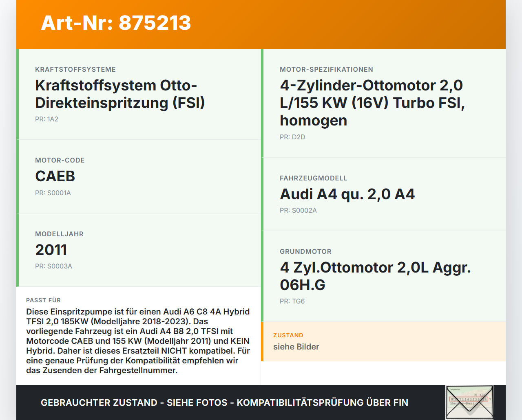
Task: Click the green bar beside Motor-Code
Action: pyautogui.click(x=17, y=176)
